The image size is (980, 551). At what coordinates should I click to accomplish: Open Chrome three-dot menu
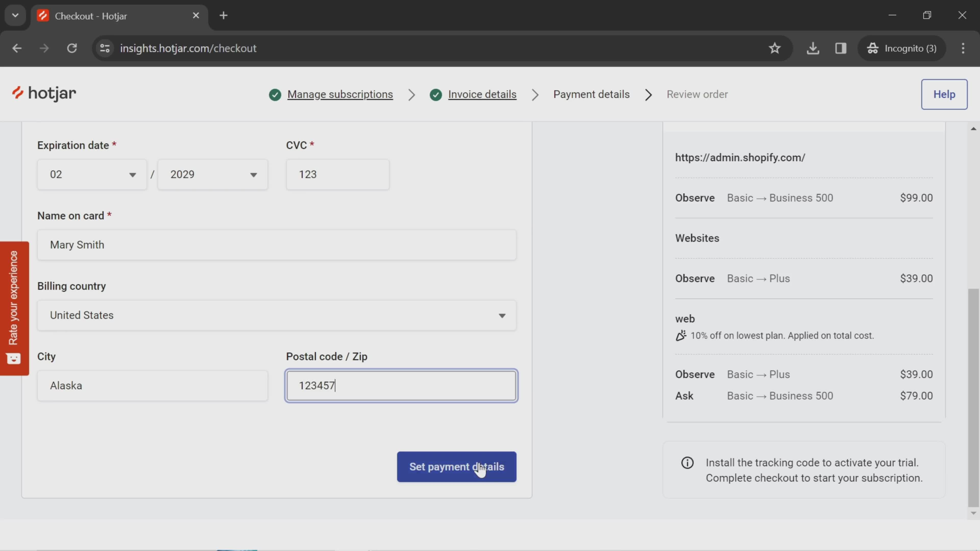pyautogui.click(x=963, y=48)
